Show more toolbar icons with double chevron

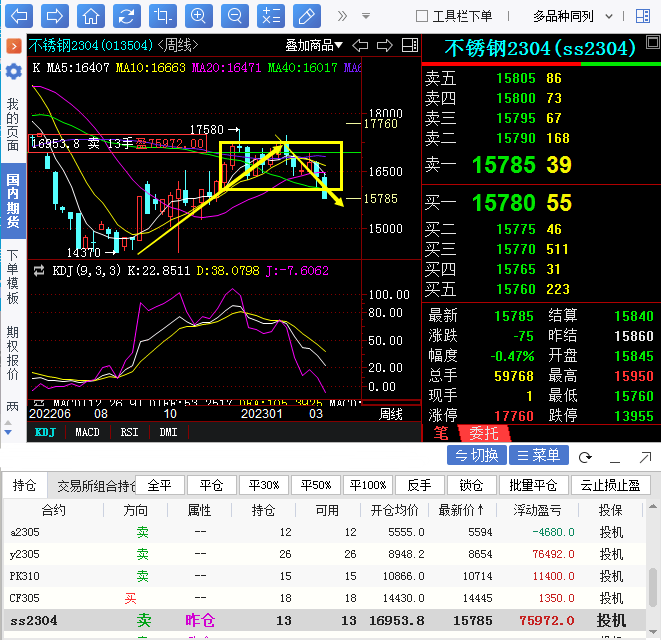click(342, 16)
